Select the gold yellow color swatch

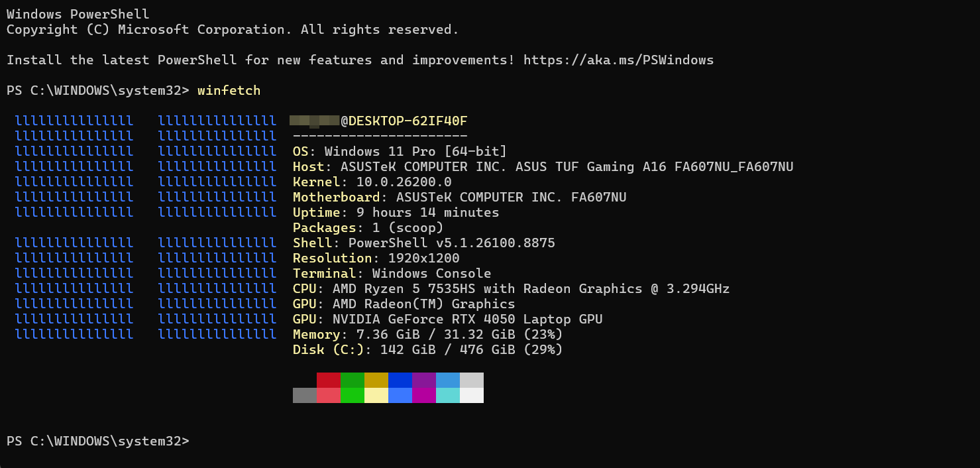point(376,380)
